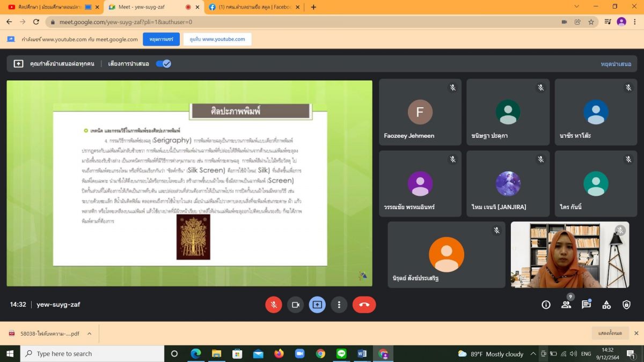Show the participants list panel
Screen dimensions: 644x362
pos(566,305)
